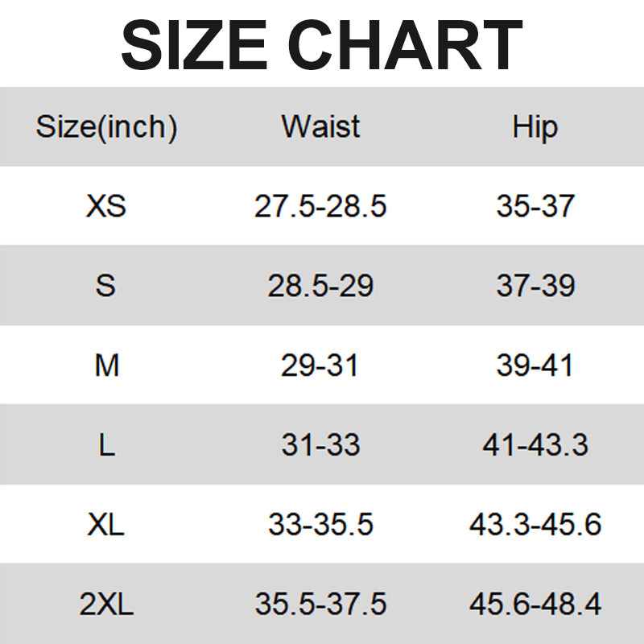644x644 pixels.
Task: Click the XS size label
Action: 106,207
